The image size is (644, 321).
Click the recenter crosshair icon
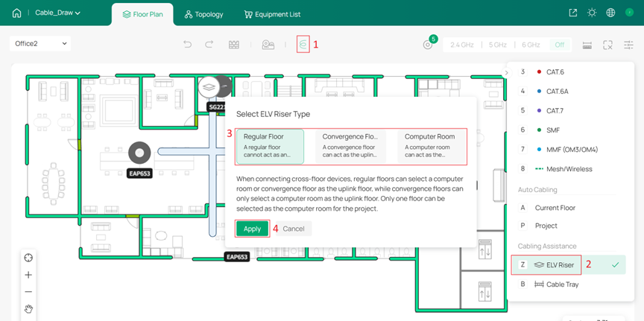28,258
